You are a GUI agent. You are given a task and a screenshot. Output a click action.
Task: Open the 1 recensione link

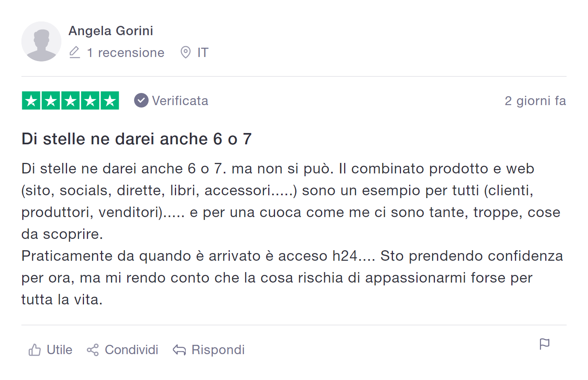[x=126, y=53]
